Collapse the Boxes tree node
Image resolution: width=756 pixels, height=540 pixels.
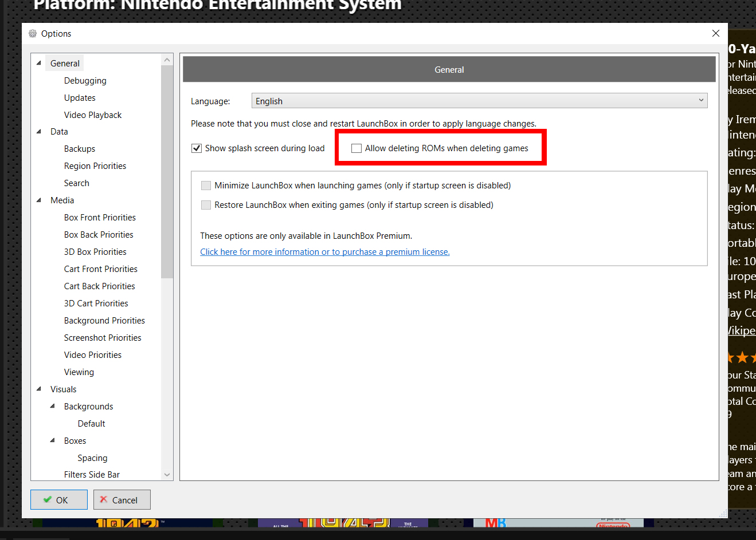click(x=53, y=441)
